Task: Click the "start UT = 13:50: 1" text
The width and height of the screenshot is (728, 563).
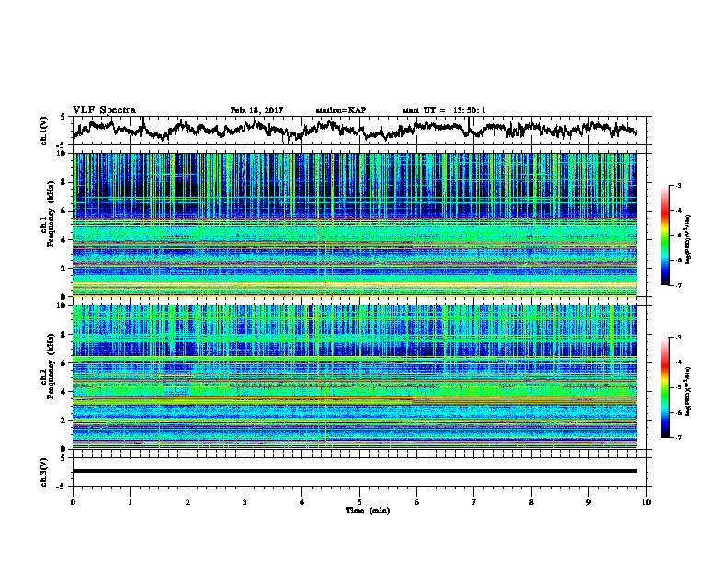Action: [444, 110]
